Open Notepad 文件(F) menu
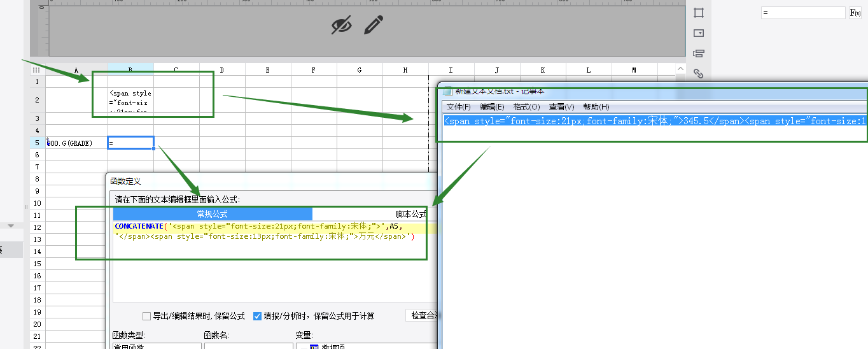The image size is (868, 349). [x=458, y=107]
